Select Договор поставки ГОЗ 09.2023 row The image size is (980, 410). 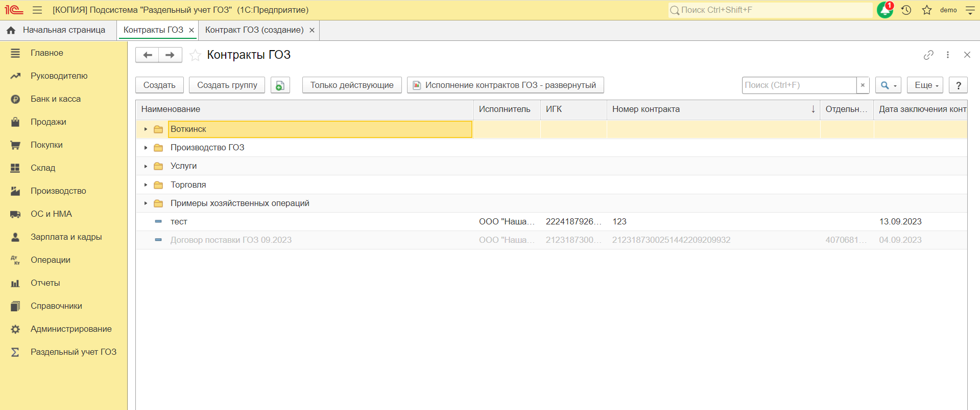(x=552, y=240)
